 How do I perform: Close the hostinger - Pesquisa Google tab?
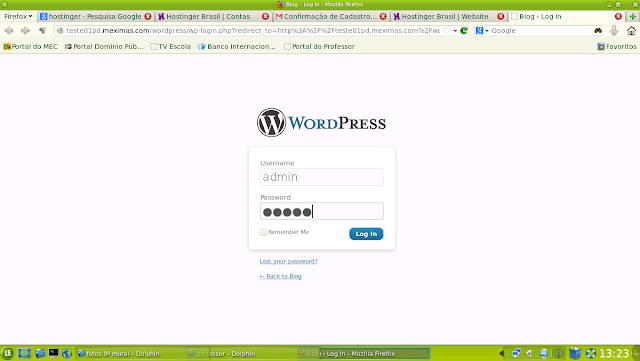[x=148, y=16]
